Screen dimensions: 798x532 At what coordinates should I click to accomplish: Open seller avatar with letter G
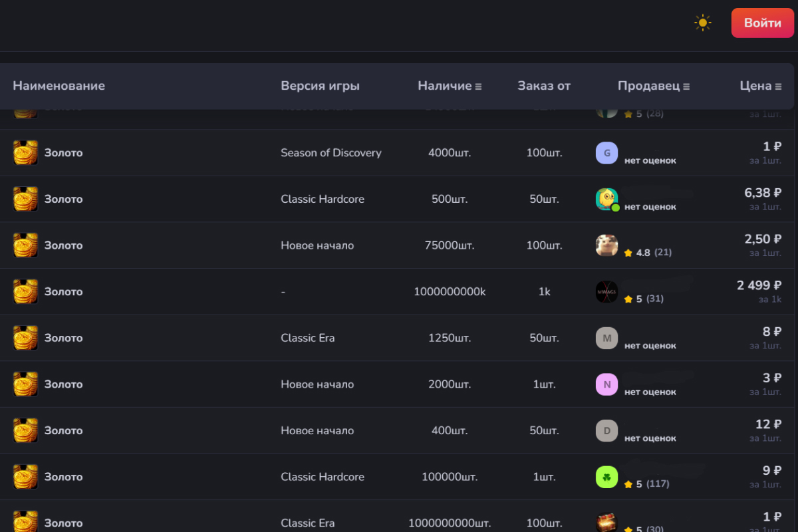point(606,153)
